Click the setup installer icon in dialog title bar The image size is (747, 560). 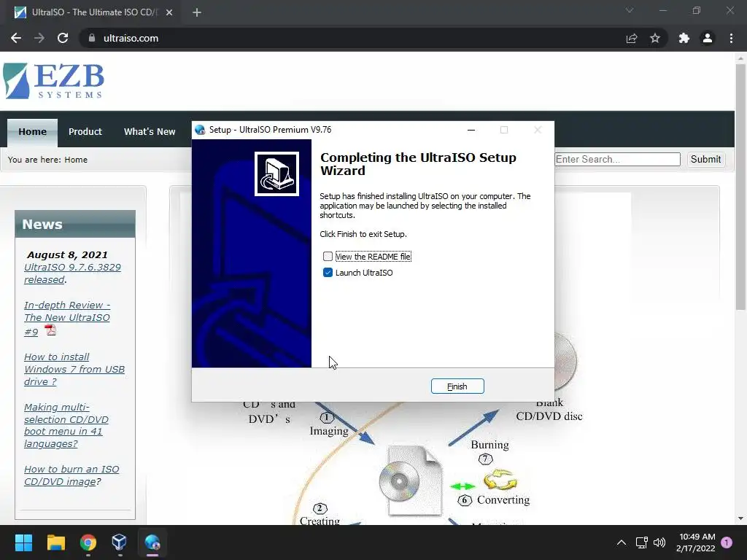point(200,130)
